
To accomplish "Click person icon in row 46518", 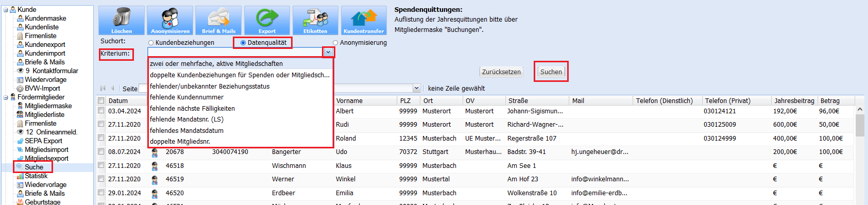I will pyautogui.click(x=155, y=166).
